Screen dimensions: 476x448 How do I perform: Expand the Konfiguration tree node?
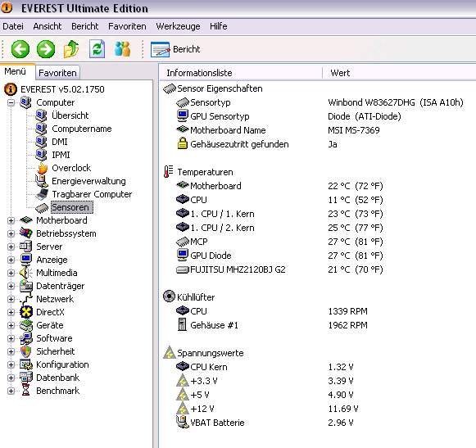11,364
